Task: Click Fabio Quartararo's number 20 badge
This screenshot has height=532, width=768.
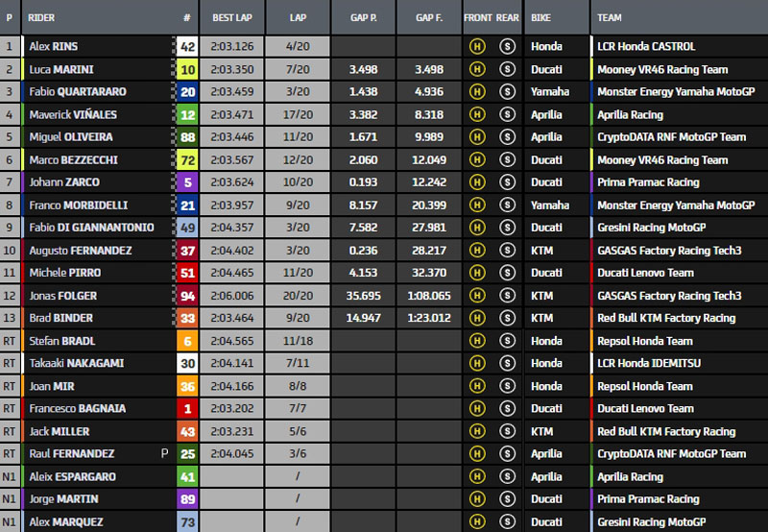Action: coord(188,92)
